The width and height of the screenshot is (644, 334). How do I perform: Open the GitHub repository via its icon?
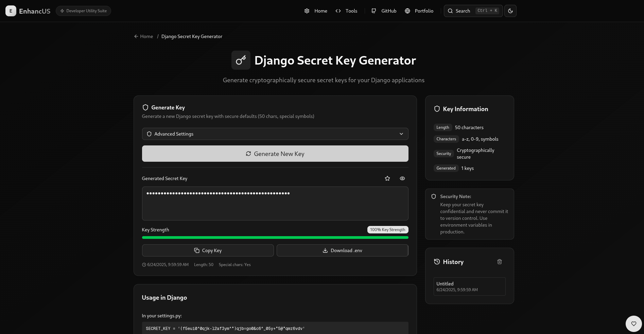374,11
